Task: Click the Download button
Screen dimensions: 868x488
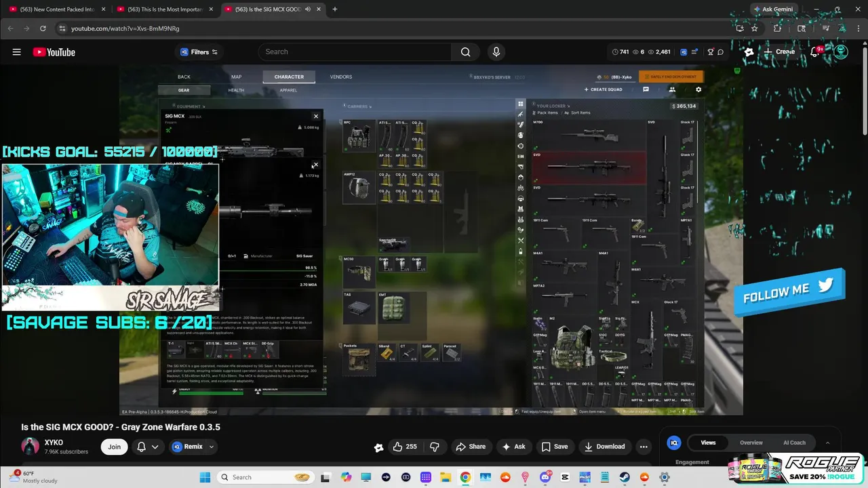Action: pyautogui.click(x=604, y=447)
